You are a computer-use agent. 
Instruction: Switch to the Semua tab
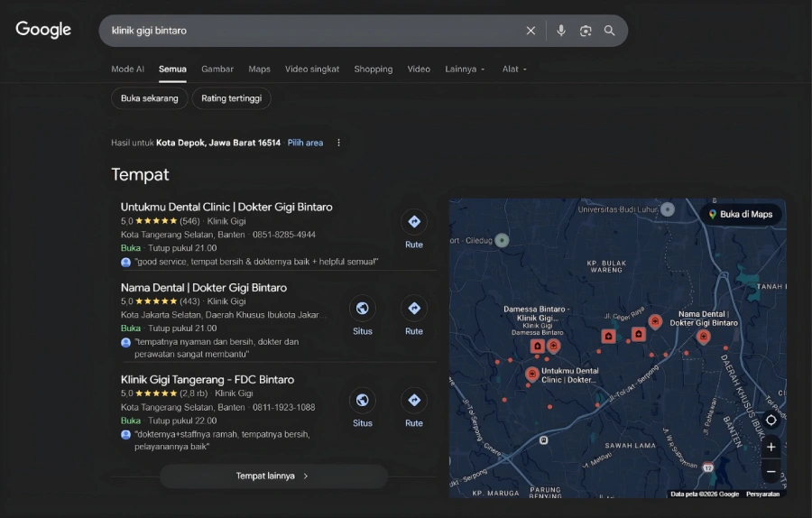[x=172, y=69]
